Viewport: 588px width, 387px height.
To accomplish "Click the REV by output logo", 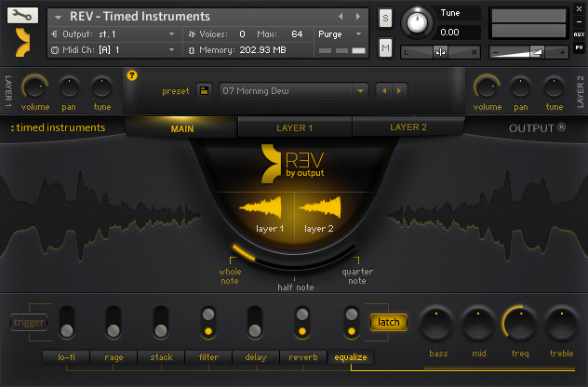I will click(x=293, y=164).
